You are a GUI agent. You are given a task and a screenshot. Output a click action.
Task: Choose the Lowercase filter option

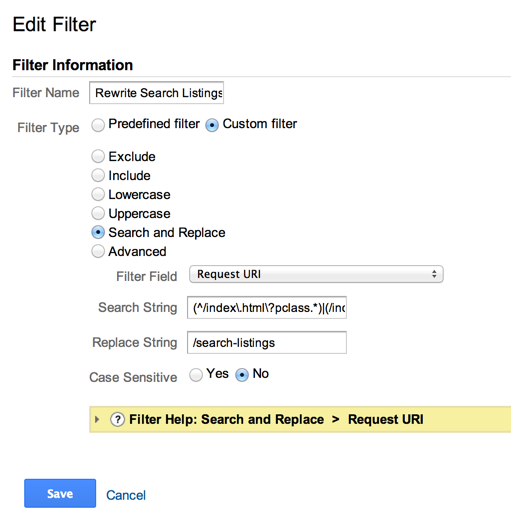[98, 194]
